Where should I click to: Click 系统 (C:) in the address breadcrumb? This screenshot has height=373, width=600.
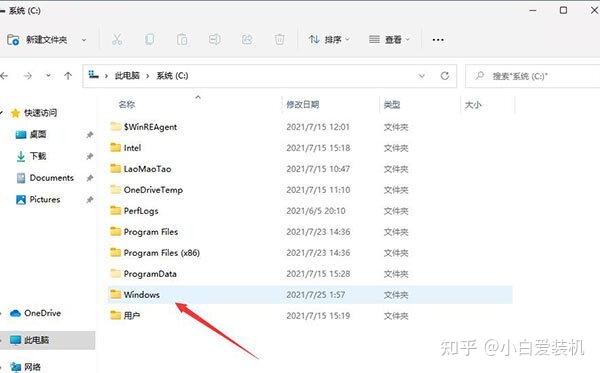click(172, 76)
